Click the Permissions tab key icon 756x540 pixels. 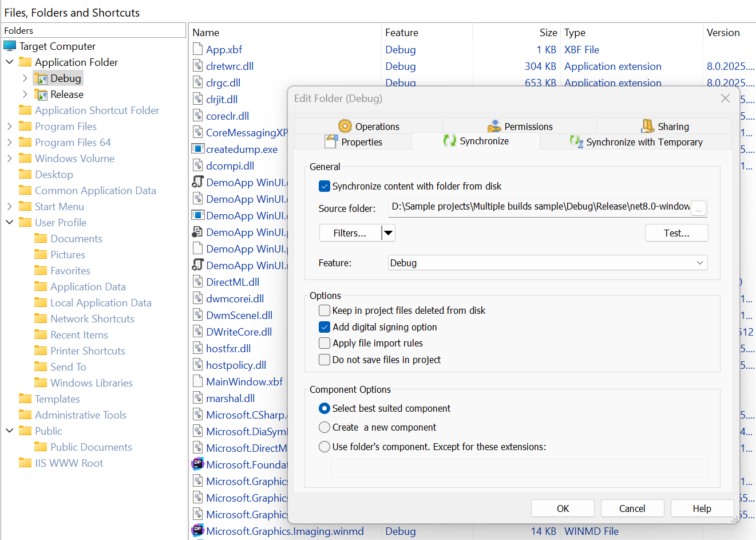click(494, 126)
